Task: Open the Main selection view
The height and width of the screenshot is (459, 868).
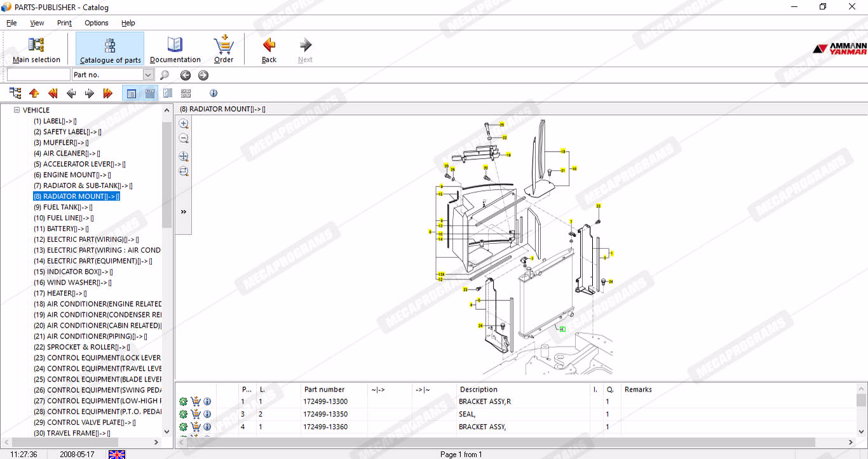Action: point(36,50)
